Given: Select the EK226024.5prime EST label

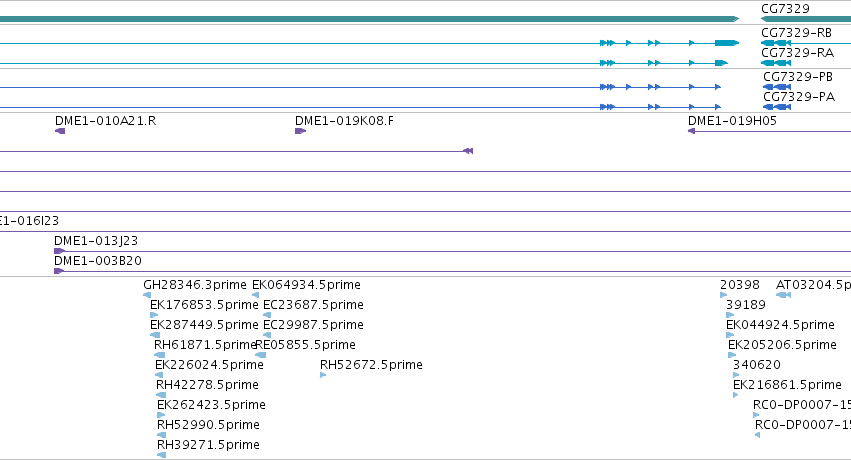Looking at the screenshot, I should (209, 365).
